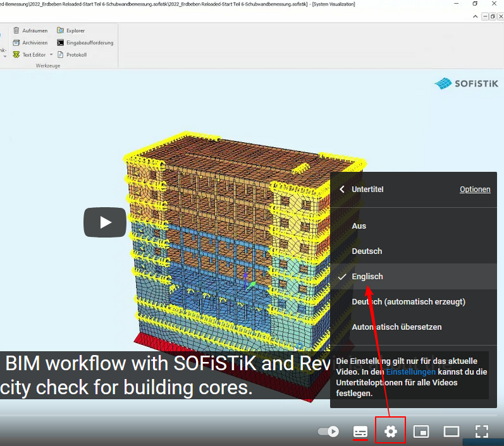
Task: Enter fullscreen mode
Action: [x=481, y=431]
